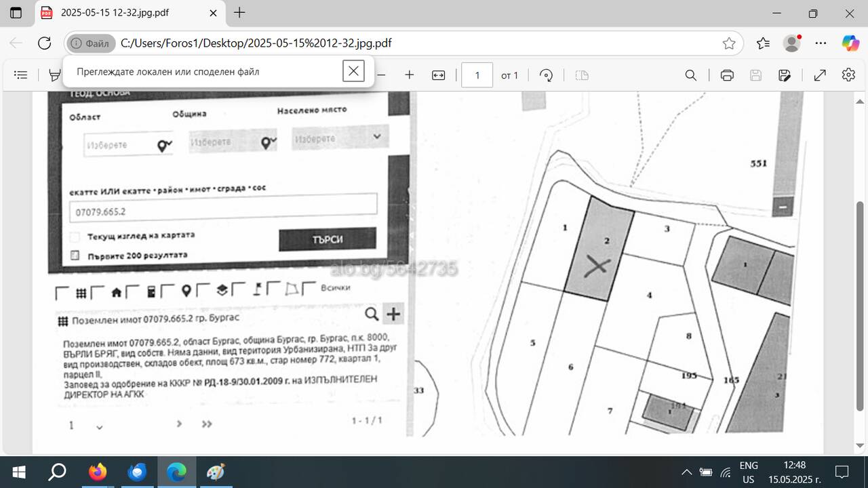Click the parcel label 551 on the map

point(759,163)
